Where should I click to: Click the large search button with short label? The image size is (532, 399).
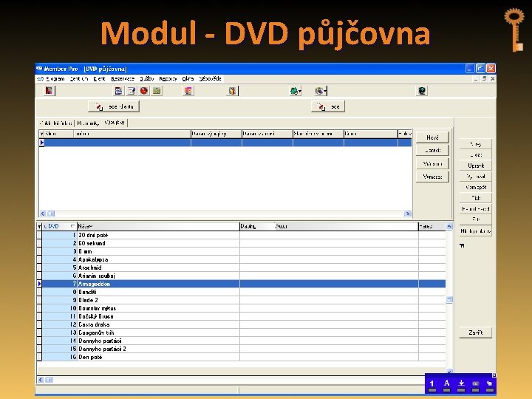328,106
